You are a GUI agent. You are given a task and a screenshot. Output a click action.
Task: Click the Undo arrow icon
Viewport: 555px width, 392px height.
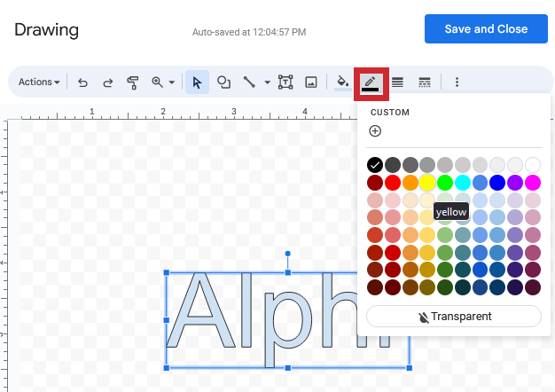click(x=82, y=82)
